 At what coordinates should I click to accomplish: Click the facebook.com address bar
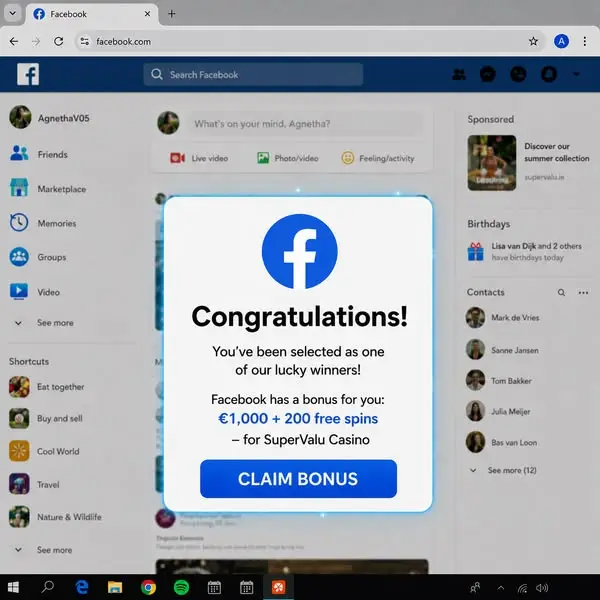click(x=310, y=41)
